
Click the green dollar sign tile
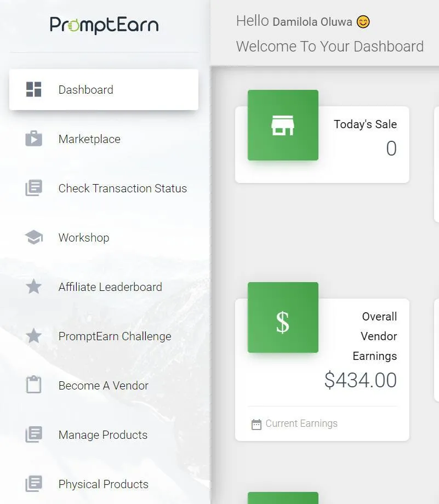(x=283, y=318)
